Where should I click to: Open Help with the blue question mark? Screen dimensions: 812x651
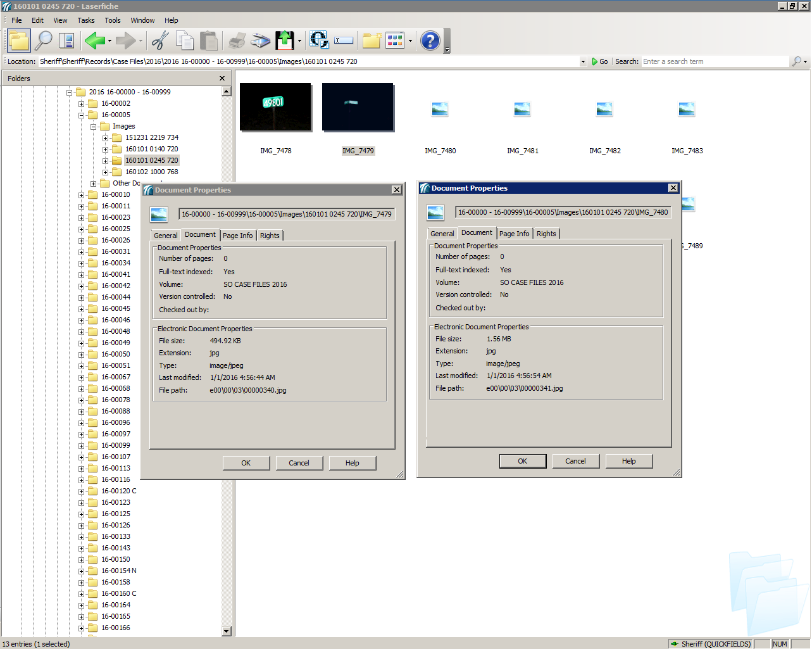tap(430, 41)
